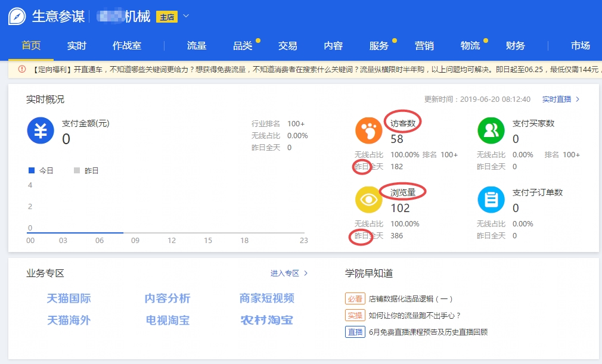Toggle the 昨日 legend gray swatch
Image resolution: width=602 pixels, height=364 pixels.
tap(77, 170)
